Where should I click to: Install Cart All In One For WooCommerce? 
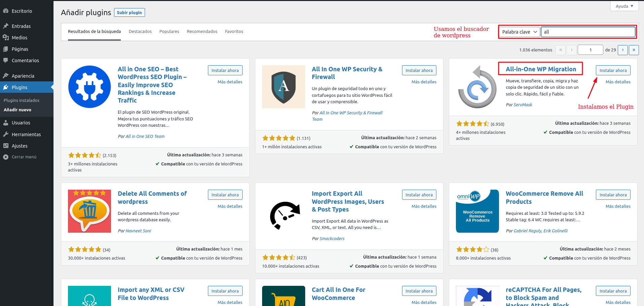(419, 291)
